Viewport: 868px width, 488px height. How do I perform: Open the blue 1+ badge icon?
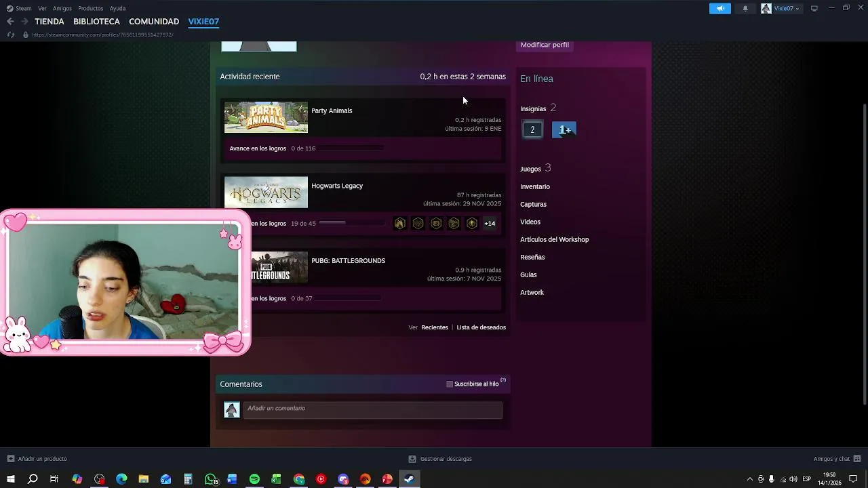coord(564,129)
